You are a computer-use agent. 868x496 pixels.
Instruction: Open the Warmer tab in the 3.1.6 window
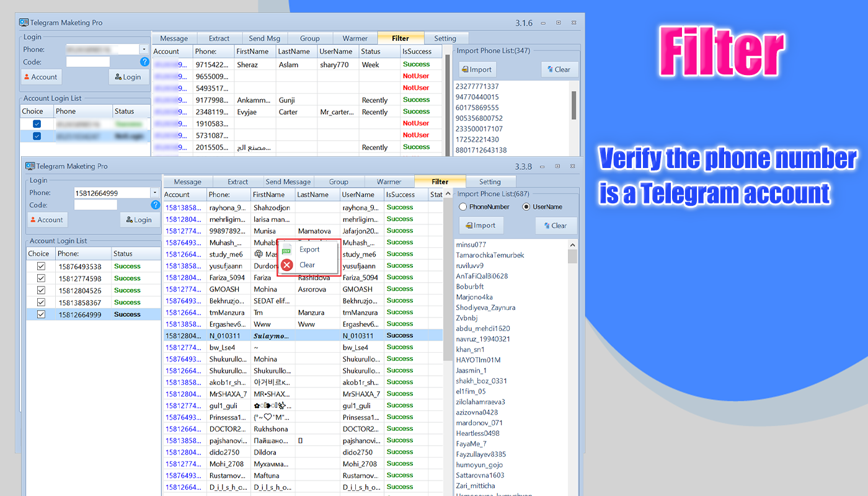pos(355,38)
